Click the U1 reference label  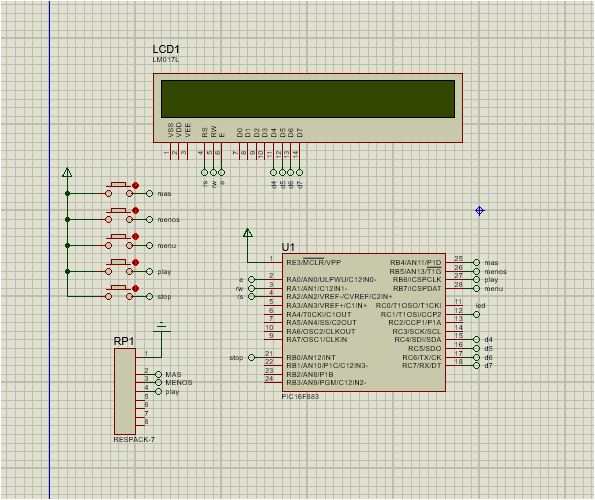tap(288, 247)
